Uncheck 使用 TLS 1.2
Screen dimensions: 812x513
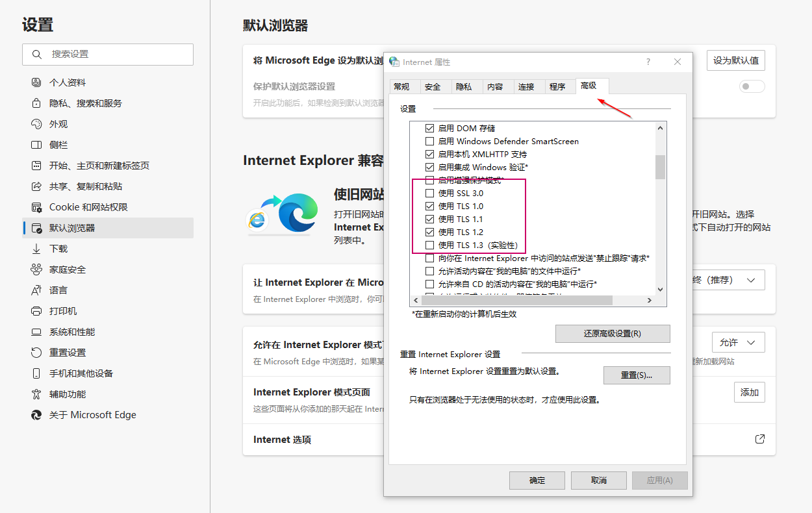pos(430,232)
